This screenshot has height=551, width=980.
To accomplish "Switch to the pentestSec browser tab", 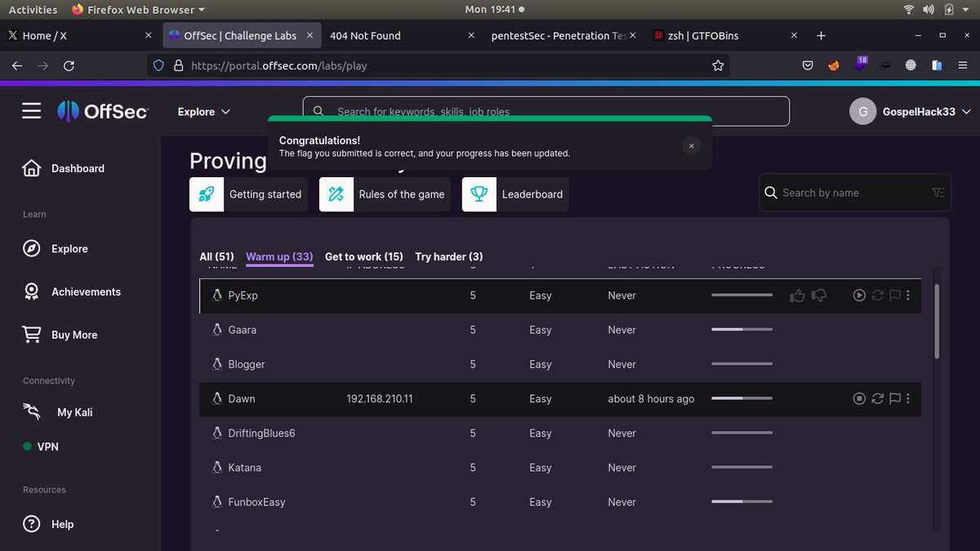I will pos(563,36).
